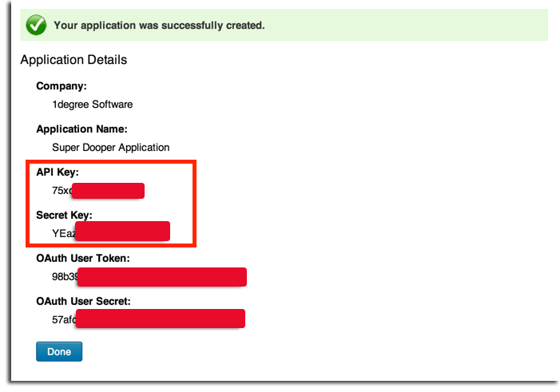Select the secret key value starting YEa

(63, 233)
